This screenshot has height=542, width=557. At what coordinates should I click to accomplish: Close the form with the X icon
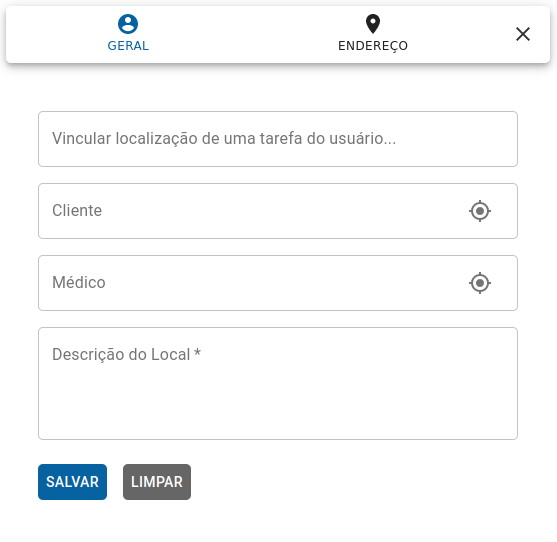pos(523,34)
